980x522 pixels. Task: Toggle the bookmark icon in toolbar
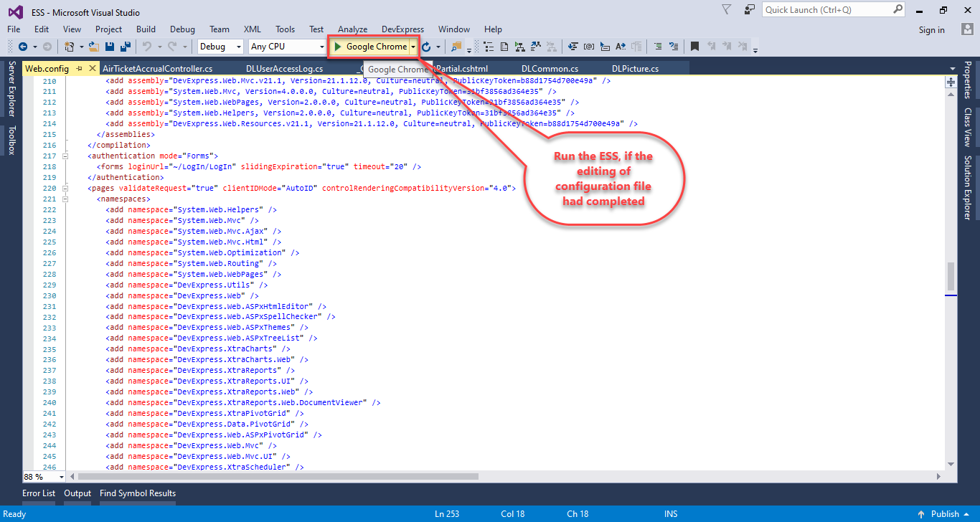(x=694, y=47)
